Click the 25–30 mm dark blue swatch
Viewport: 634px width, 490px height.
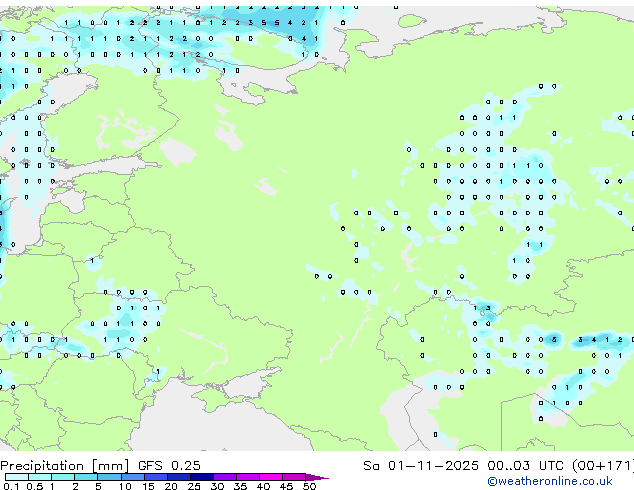[202, 477]
